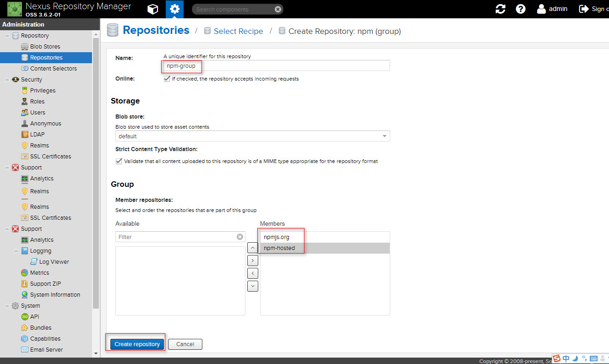This screenshot has height=364, width=609.
Task: Select Repositories in the sidebar tree
Action: pyautogui.click(x=46, y=58)
